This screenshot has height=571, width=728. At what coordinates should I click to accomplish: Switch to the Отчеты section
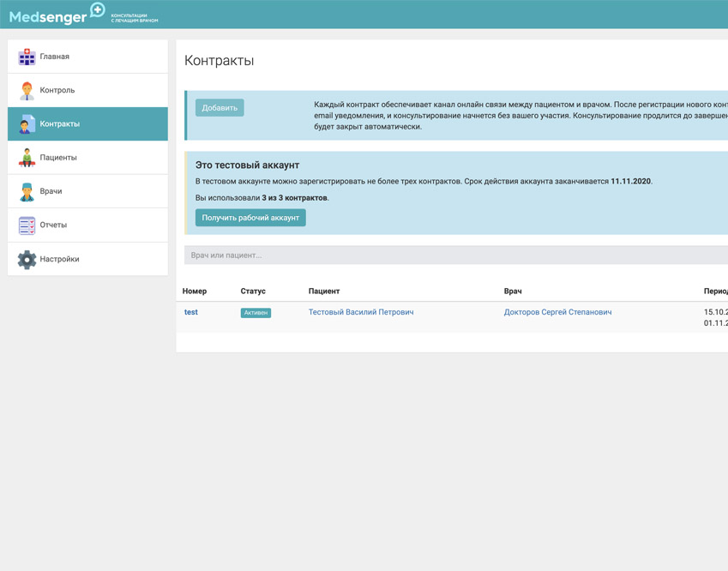(x=53, y=225)
